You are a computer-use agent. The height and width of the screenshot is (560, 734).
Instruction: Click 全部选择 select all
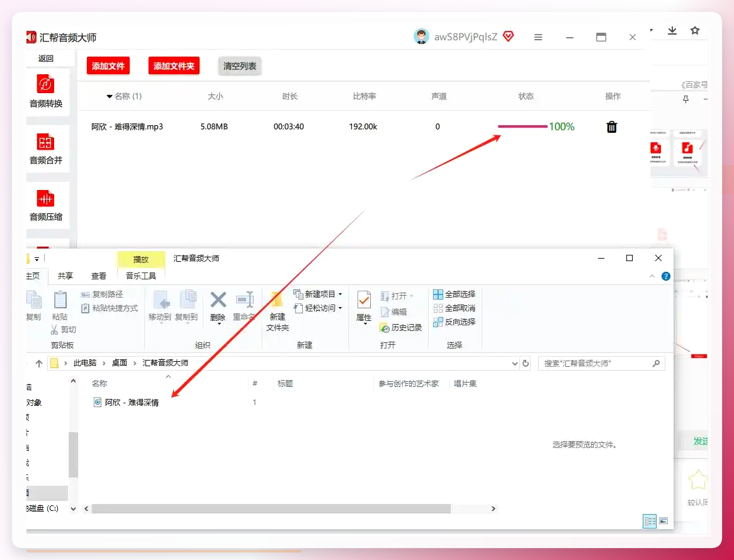click(x=454, y=294)
